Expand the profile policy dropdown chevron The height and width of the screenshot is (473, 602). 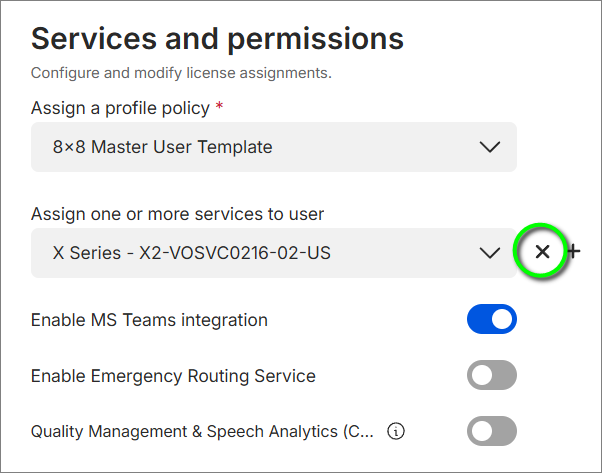coord(489,147)
